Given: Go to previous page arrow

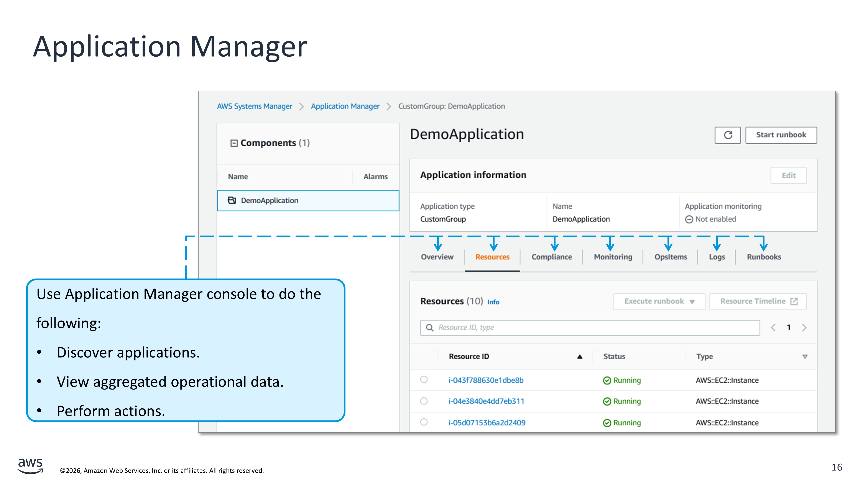Looking at the screenshot, I should click(773, 327).
